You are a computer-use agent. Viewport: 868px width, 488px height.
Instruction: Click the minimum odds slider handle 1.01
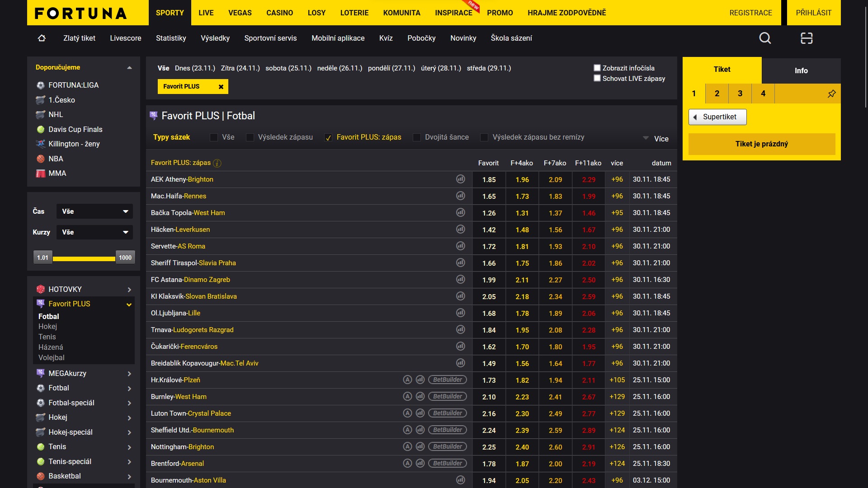click(x=43, y=258)
